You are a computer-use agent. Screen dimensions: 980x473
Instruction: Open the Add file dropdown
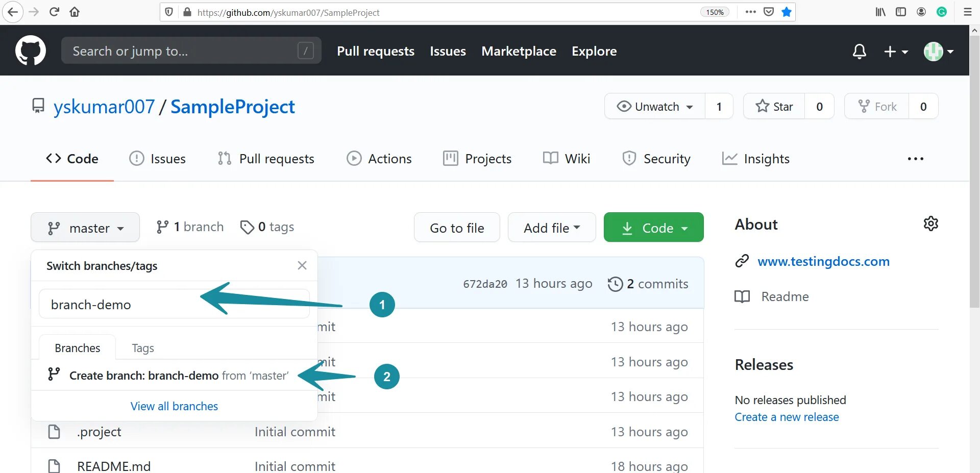pyautogui.click(x=551, y=228)
